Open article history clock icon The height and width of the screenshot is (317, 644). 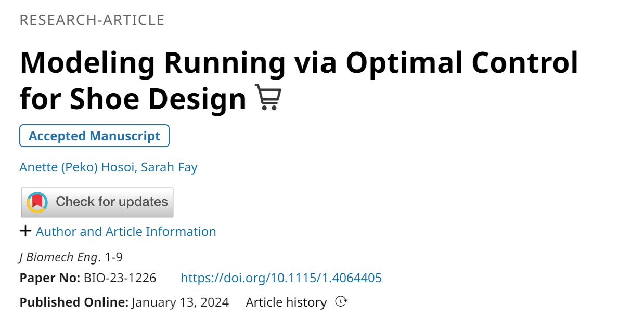[341, 301]
